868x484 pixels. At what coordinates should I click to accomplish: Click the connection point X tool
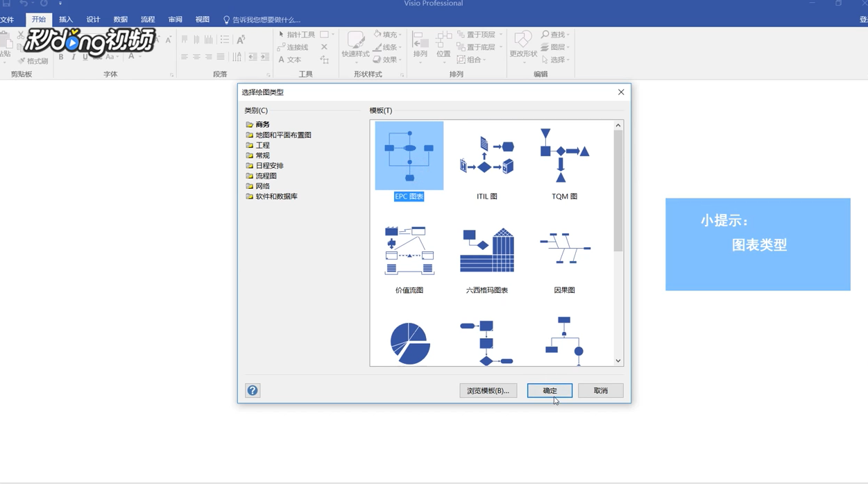pos(324,47)
